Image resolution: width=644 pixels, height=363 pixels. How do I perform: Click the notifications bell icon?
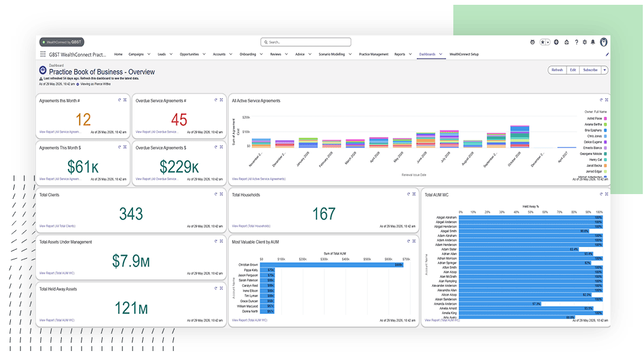(x=592, y=43)
